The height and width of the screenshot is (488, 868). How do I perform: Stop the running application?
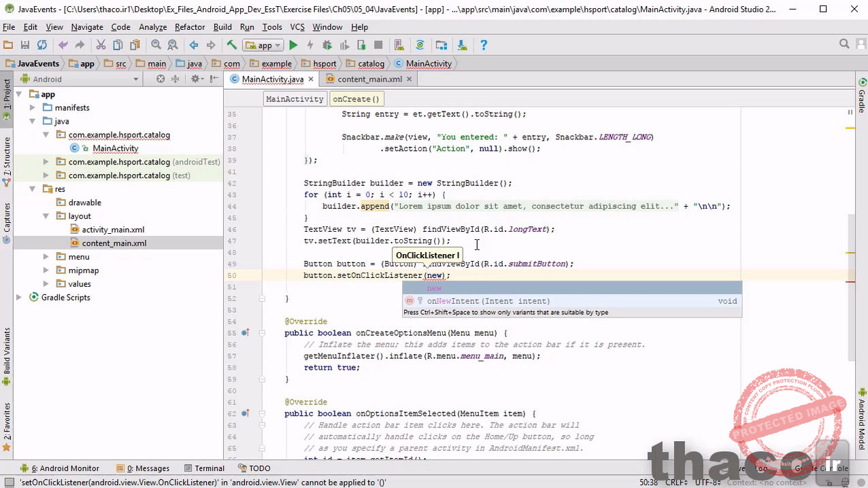click(x=378, y=45)
